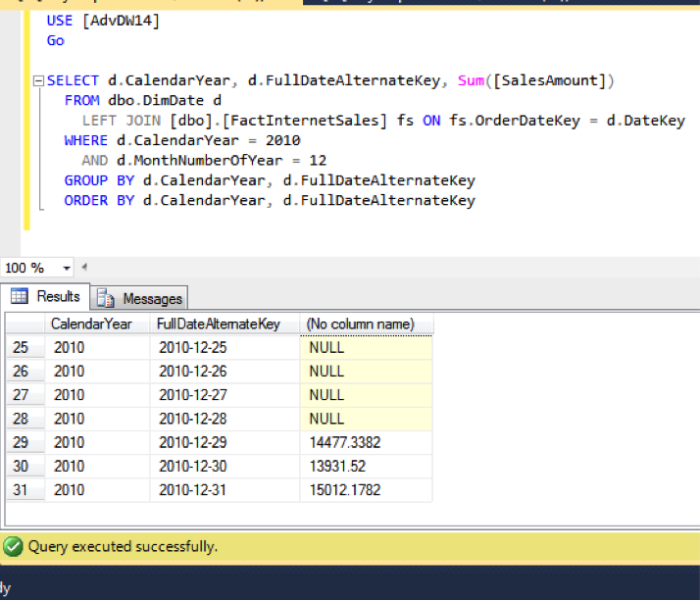Click the Messages tab icon

[105, 298]
